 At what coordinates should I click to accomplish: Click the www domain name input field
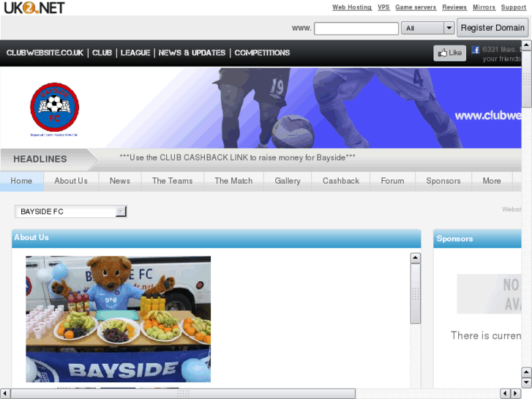[x=356, y=28]
